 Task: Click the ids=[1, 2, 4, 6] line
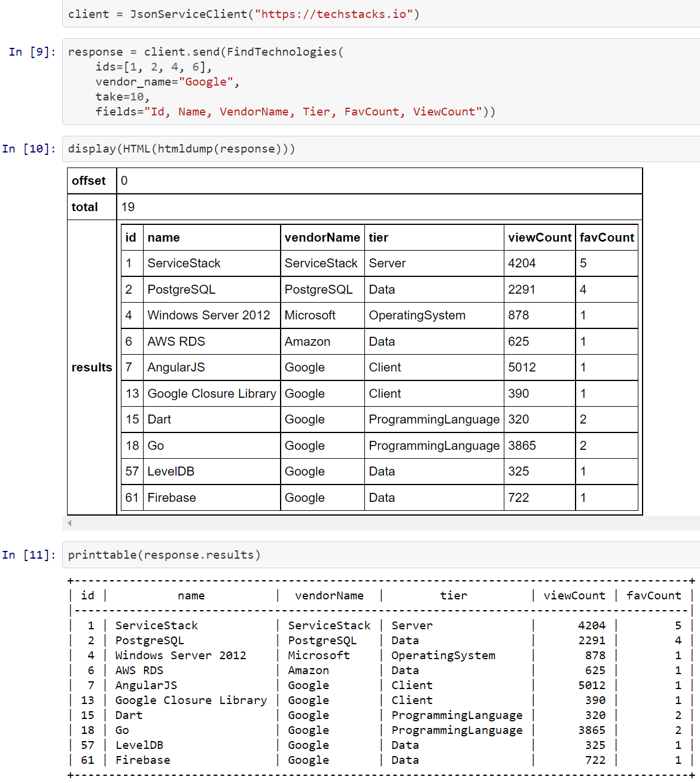pos(154,67)
